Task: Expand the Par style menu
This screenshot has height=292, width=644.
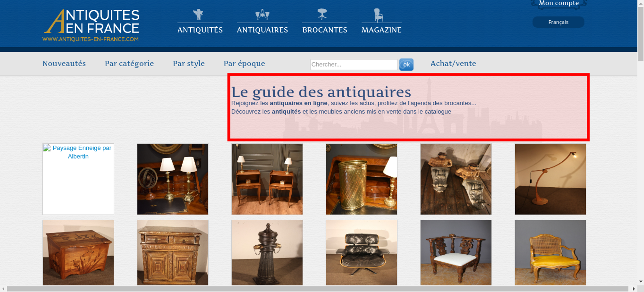Action: [189, 64]
